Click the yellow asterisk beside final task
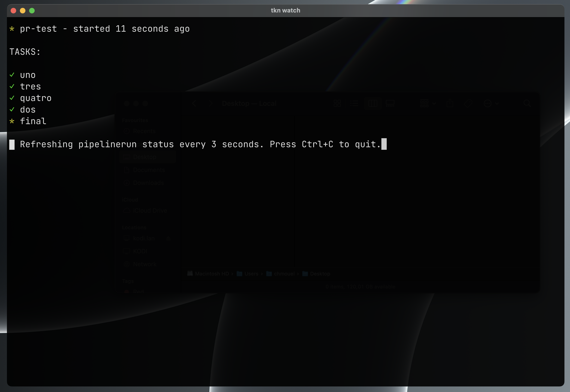The height and width of the screenshot is (392, 570). coord(12,121)
